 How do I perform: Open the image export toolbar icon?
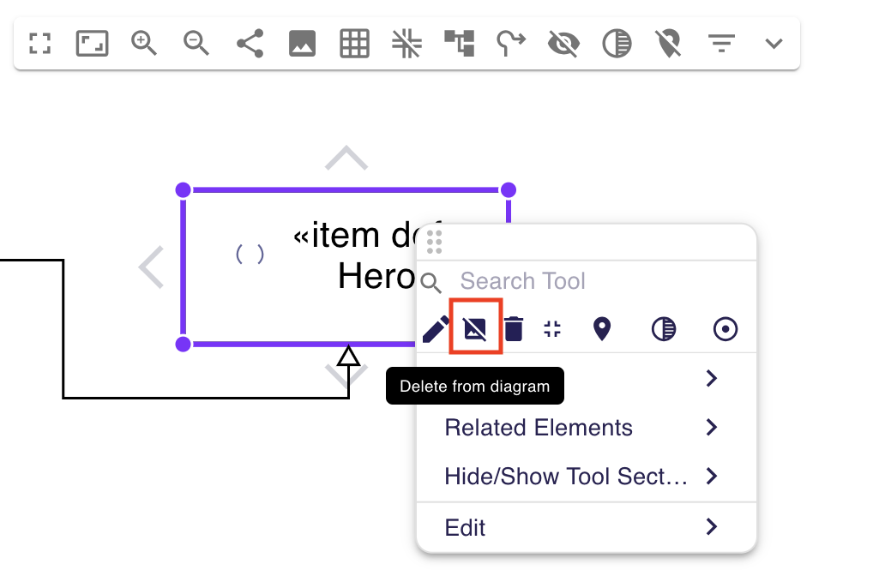coord(302,43)
